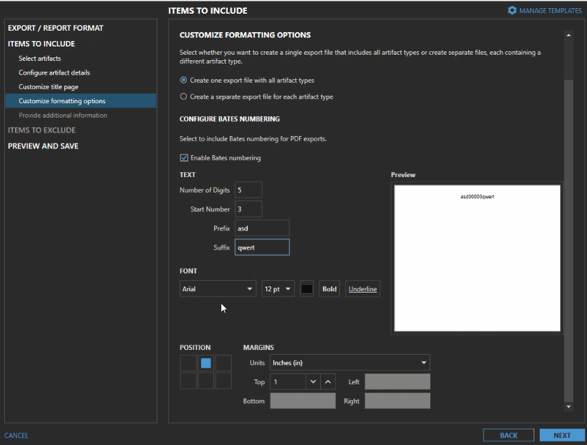Click the Bates preview page thumbnail

point(477,258)
